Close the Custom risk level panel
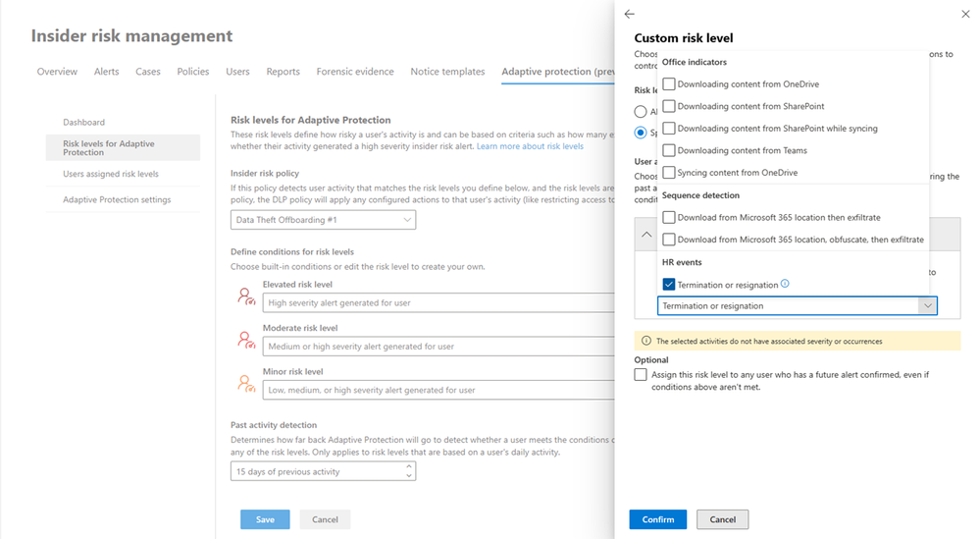 pos(965,14)
